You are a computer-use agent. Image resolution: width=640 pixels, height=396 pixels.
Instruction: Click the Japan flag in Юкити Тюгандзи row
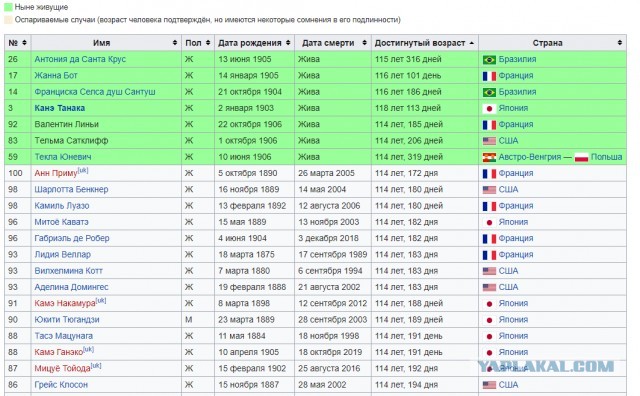point(489,320)
